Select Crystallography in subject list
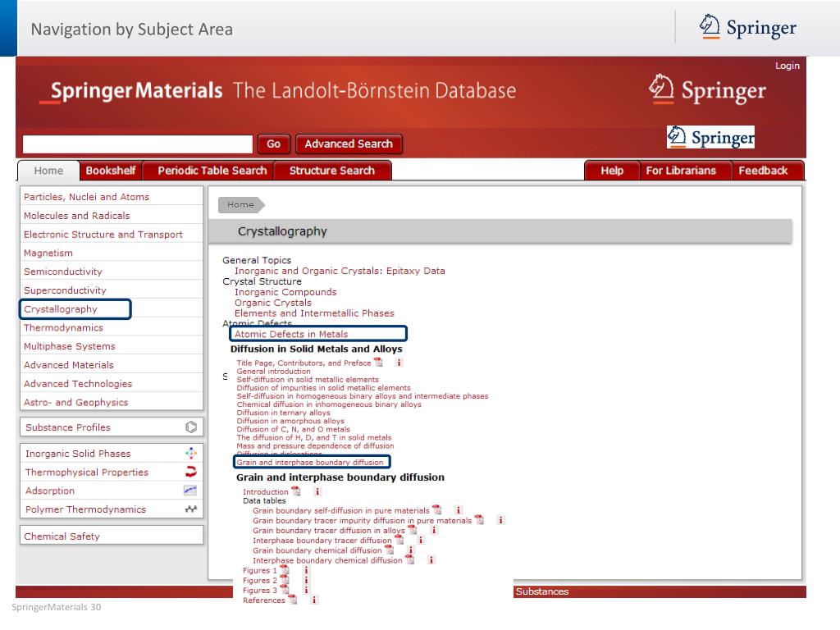The width and height of the screenshot is (840, 630). (61, 309)
